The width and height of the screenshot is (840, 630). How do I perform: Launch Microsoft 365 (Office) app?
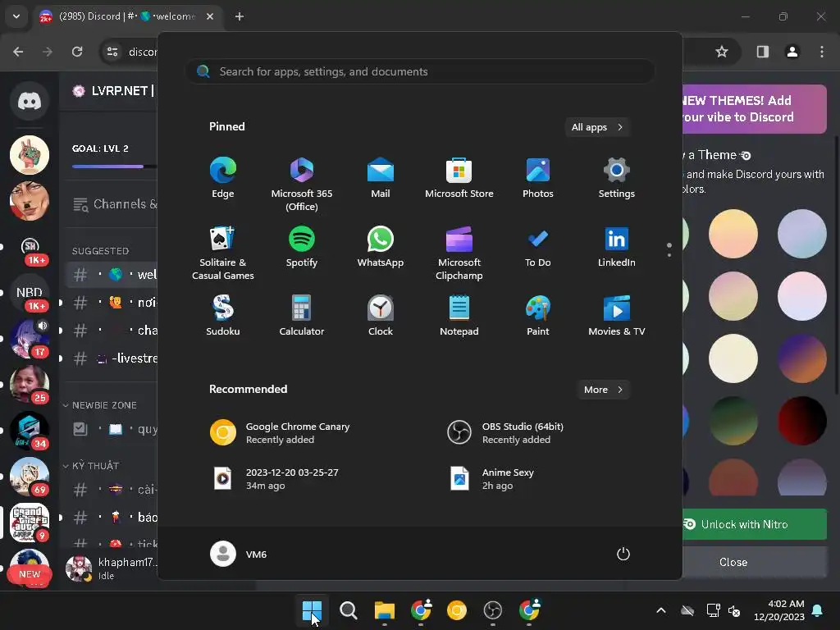coord(302,185)
